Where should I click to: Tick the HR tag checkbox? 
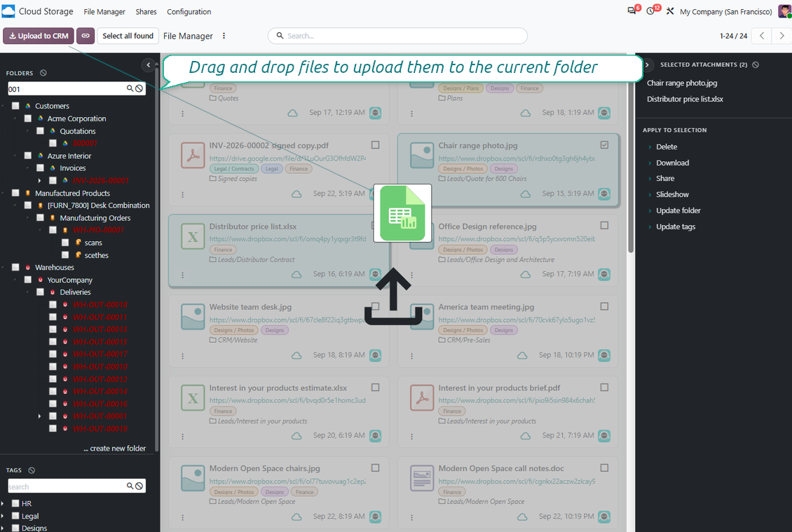pos(15,503)
